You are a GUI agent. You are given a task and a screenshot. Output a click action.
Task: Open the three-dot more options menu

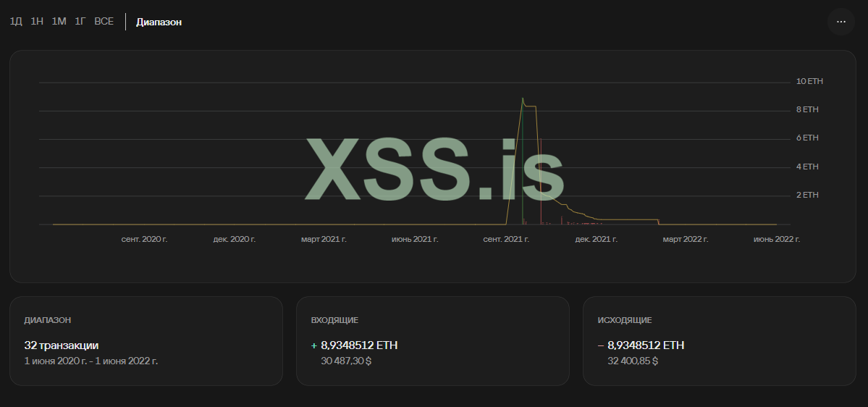coord(841,22)
